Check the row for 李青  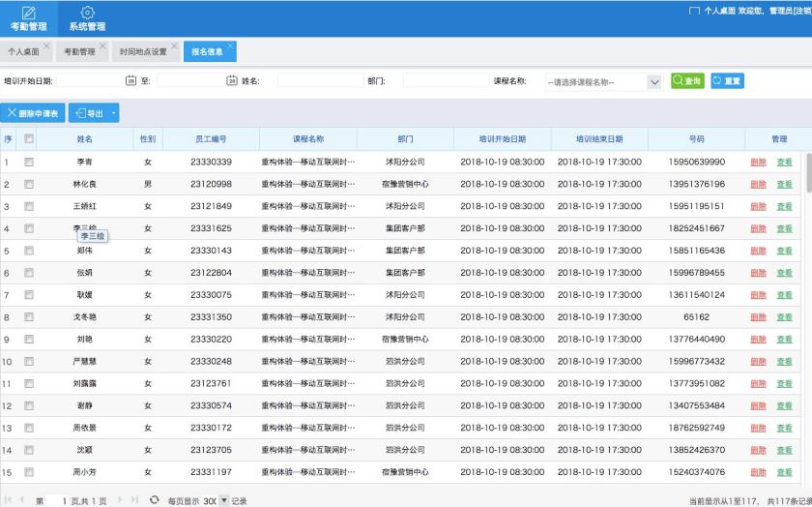click(28, 162)
